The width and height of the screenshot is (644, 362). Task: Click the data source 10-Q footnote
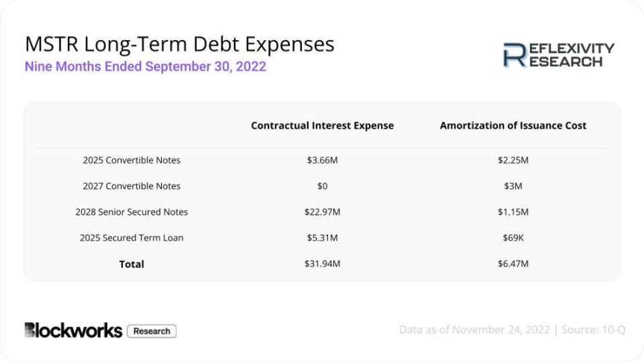[x=511, y=330]
